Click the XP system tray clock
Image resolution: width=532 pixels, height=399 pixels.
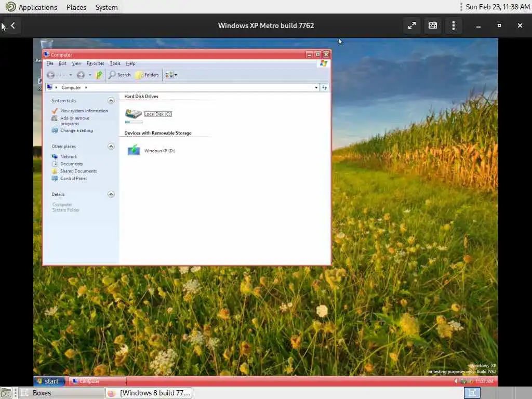(484, 381)
